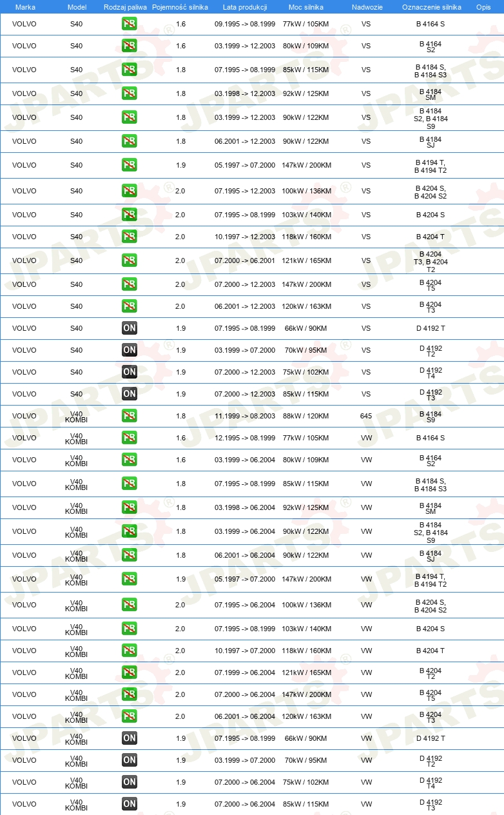
Task: Click the Model column header
Action: coord(77,7)
